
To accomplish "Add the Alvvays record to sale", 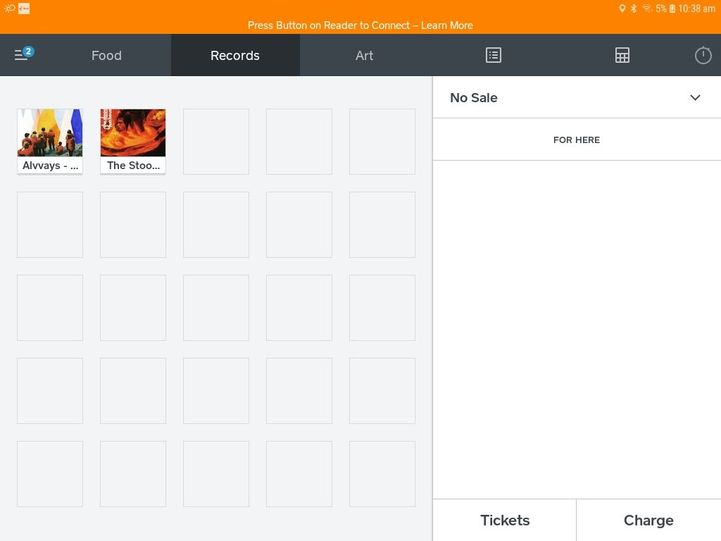I will click(x=50, y=141).
